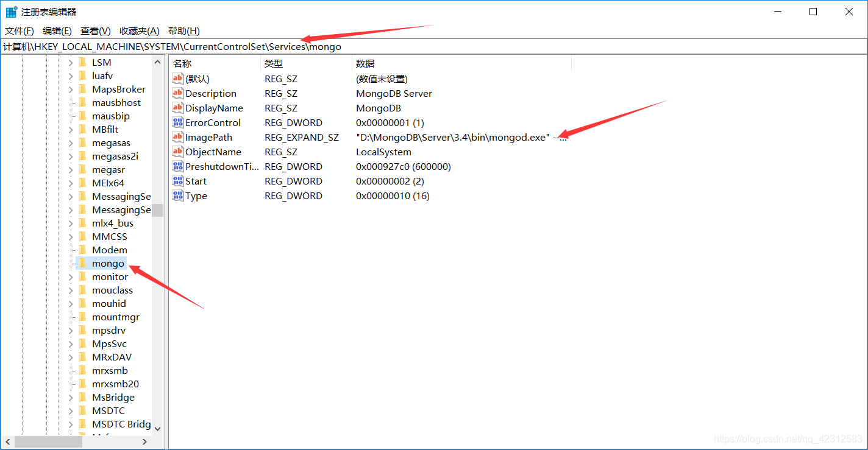This screenshot has height=450, width=868.
Task: Click the folder icon of the Modem key
Action: click(x=82, y=250)
